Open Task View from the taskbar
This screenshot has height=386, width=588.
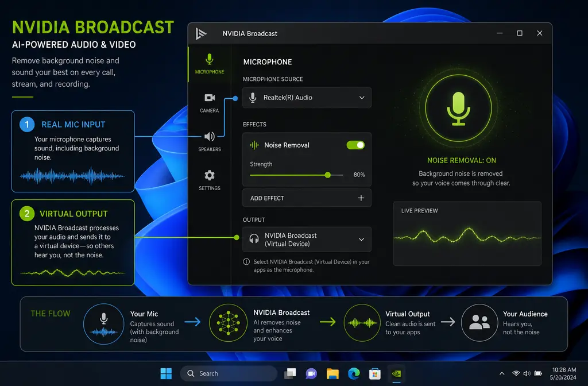(290, 373)
